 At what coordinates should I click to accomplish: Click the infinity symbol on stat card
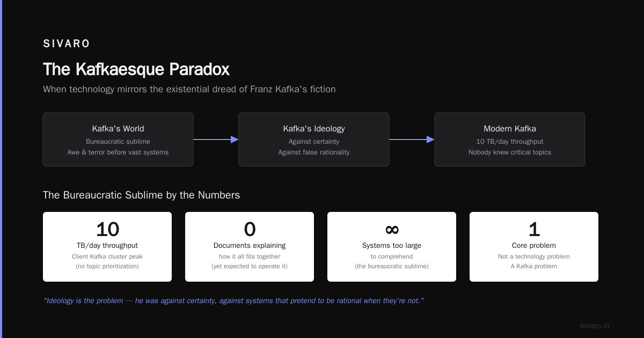pos(392,229)
